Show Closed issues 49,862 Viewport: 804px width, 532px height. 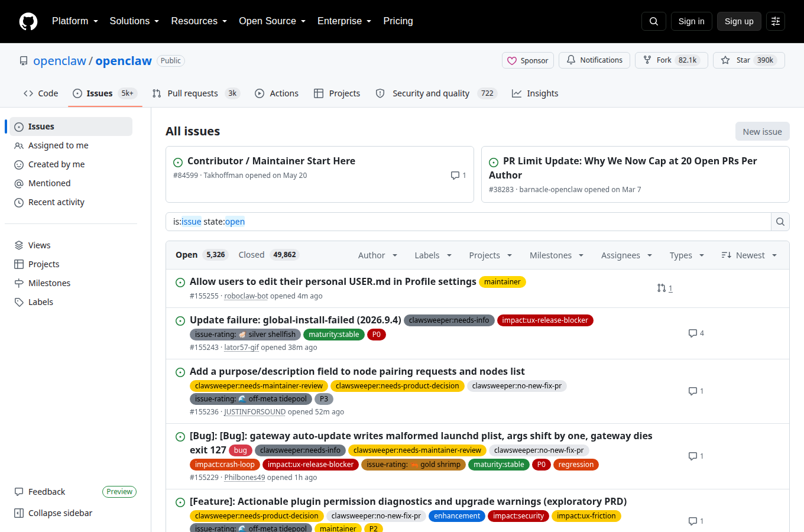coord(268,255)
